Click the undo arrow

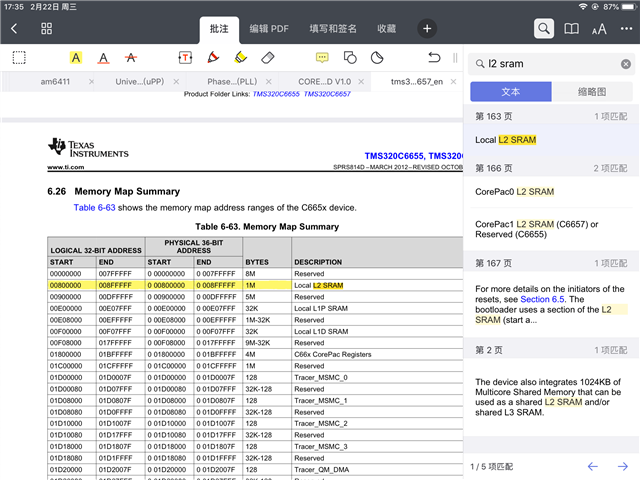pos(433,58)
